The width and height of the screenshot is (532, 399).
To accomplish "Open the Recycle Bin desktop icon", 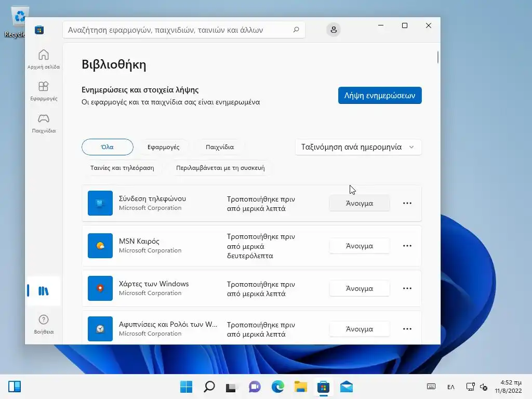I will [15, 22].
